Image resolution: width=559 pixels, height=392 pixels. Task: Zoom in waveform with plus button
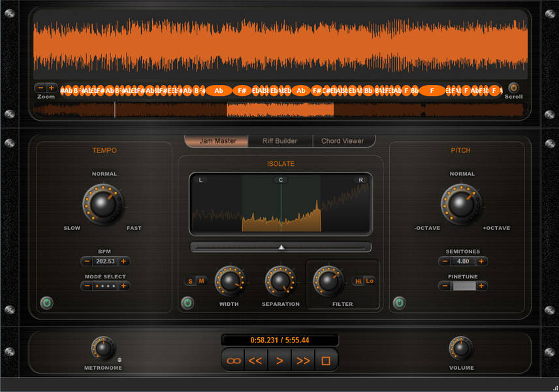tap(52, 88)
